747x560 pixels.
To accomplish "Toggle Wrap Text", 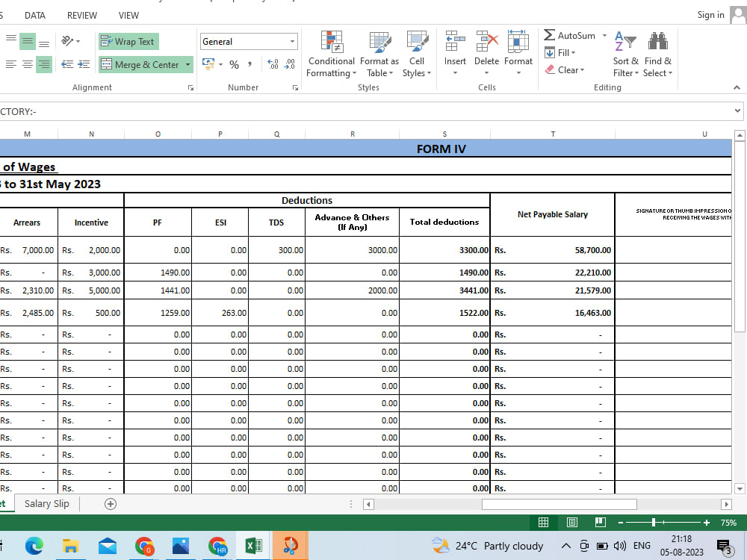I will click(x=128, y=41).
